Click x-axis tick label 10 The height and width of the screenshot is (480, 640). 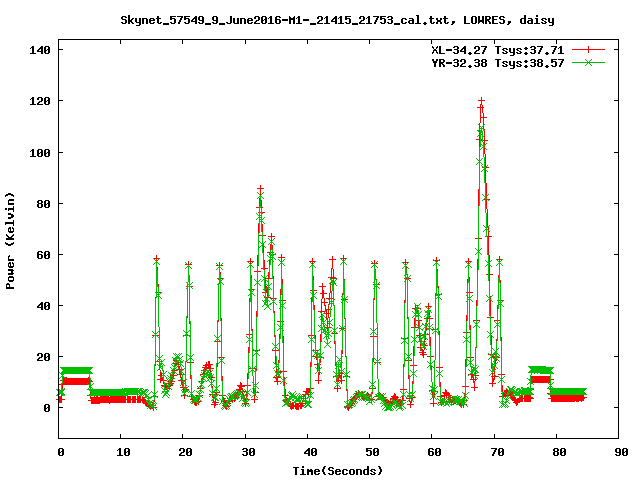[x=123, y=452]
